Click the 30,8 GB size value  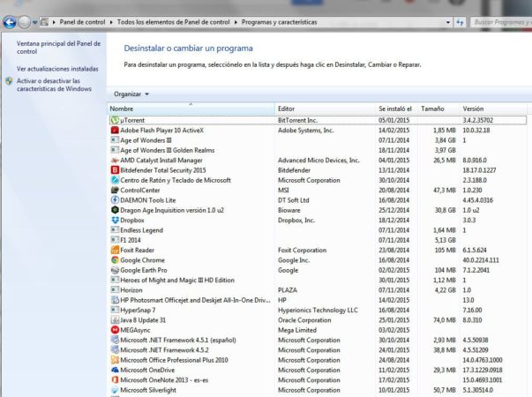click(445, 210)
